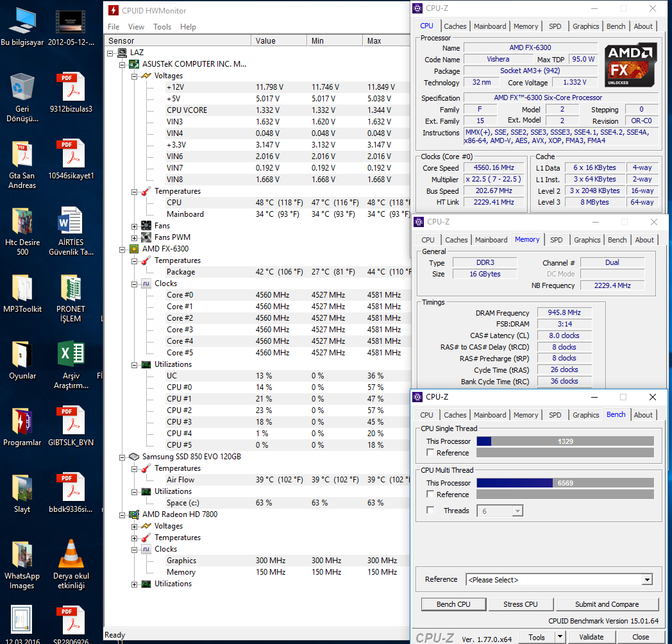
Task: Click the Tools button in CPU-Z
Action: pos(537,637)
